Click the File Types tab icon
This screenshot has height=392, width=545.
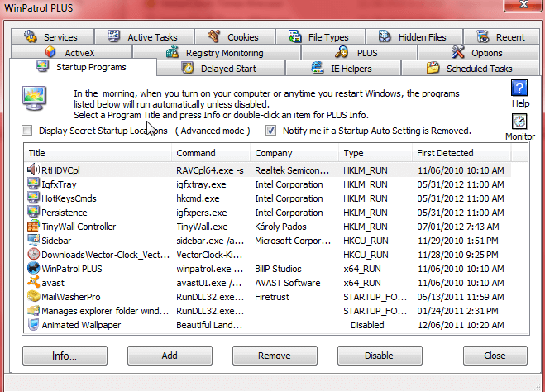tap(294, 36)
